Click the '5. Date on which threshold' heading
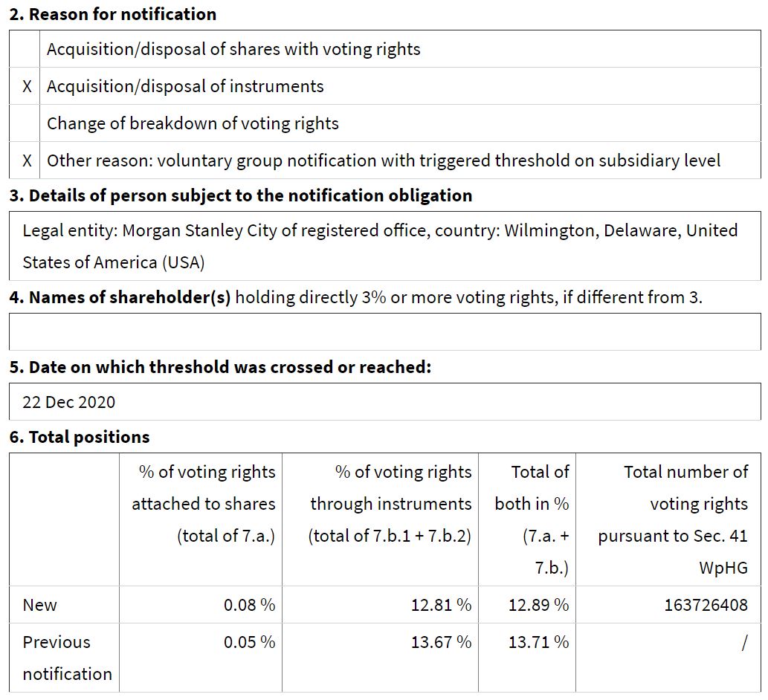Image resolution: width=768 pixels, height=700 pixels. [220, 367]
